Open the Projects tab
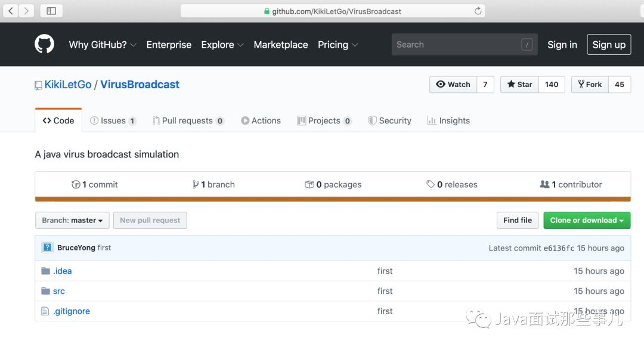This screenshot has width=644, height=347. pos(324,120)
